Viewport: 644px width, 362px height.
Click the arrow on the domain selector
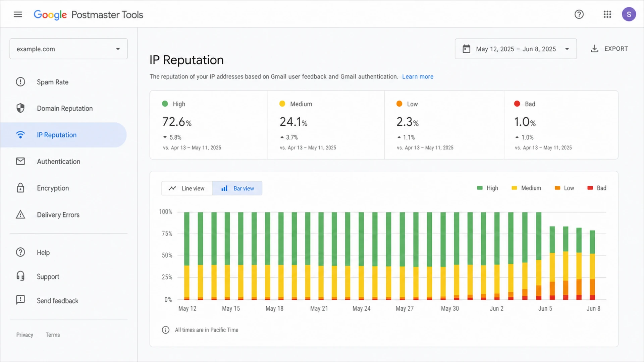118,49
